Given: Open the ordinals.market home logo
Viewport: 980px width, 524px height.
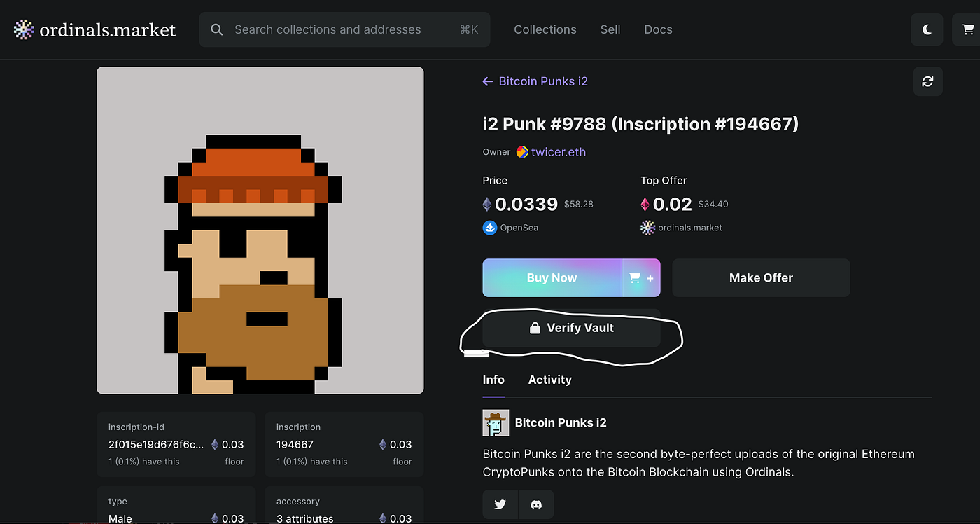Looking at the screenshot, I should coord(94,29).
